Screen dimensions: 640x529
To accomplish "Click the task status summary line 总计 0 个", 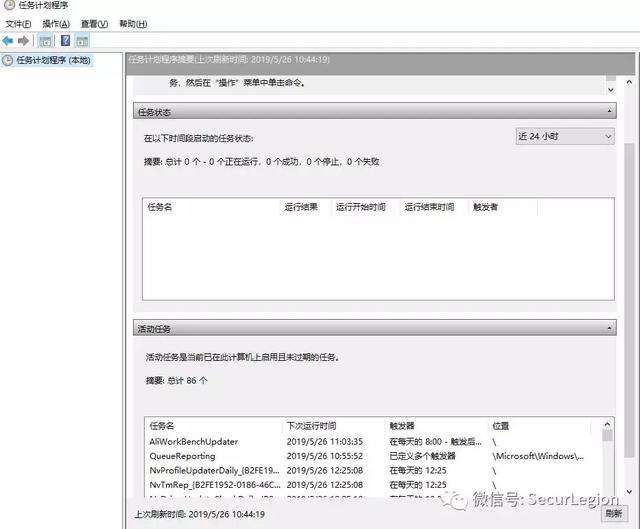I will point(262,162).
